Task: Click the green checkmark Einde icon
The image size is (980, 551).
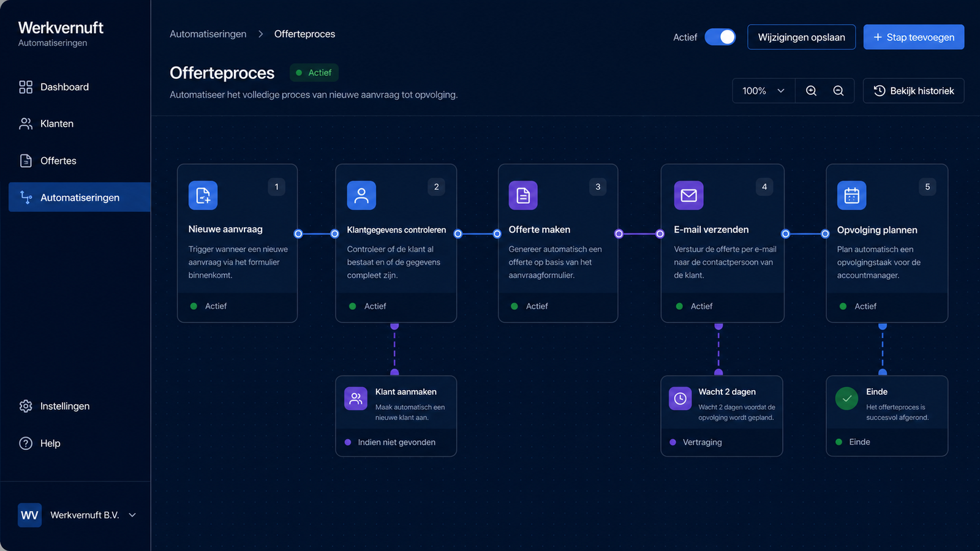Action: pyautogui.click(x=846, y=399)
